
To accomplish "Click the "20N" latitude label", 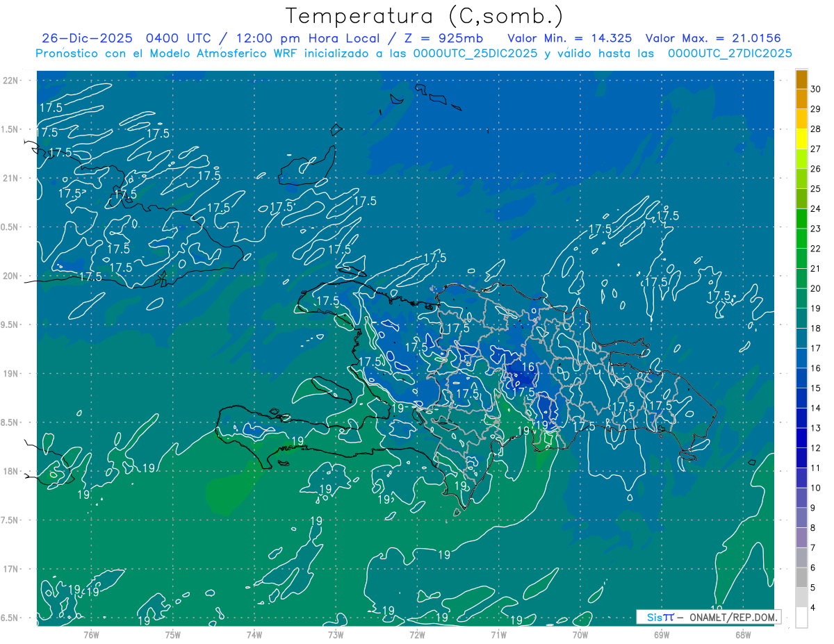I will click(x=10, y=276).
